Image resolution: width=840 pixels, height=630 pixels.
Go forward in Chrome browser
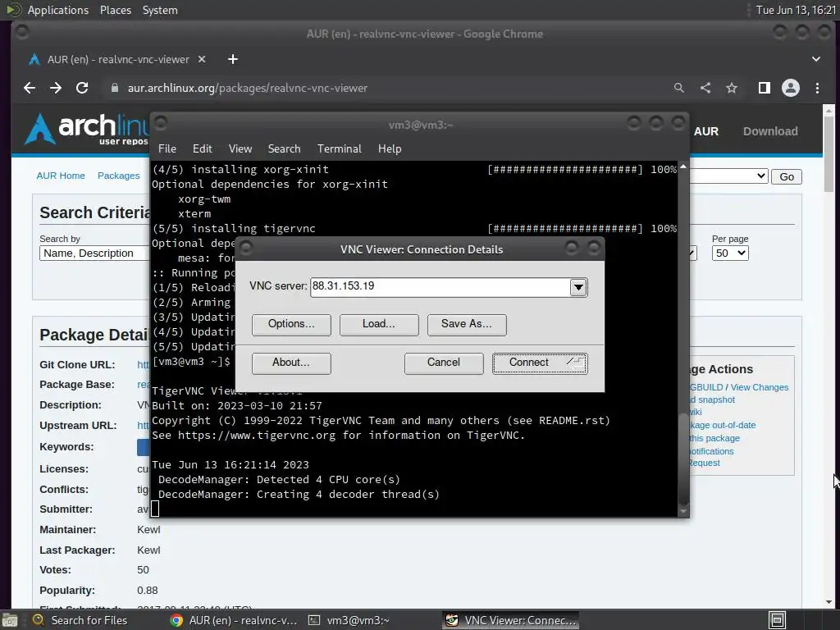[x=56, y=88]
